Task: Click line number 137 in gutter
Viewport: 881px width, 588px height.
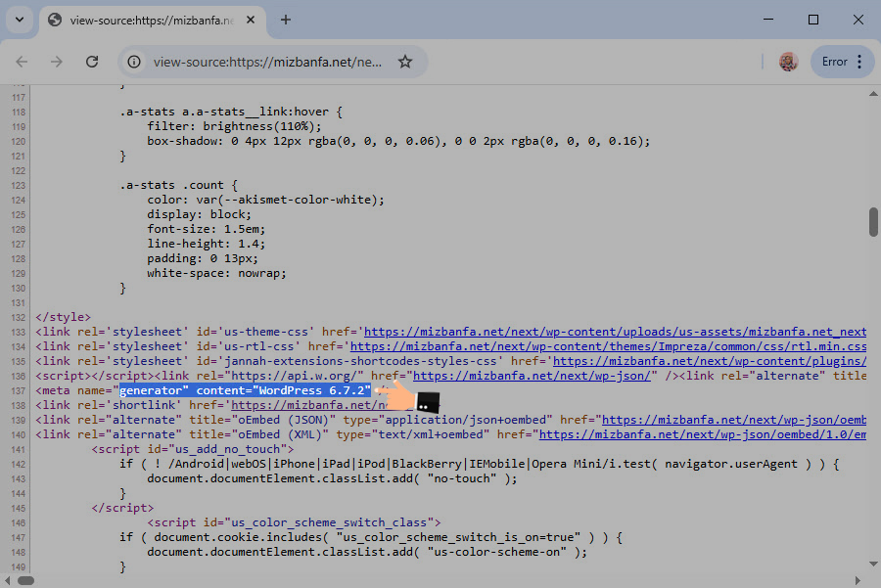Action: (x=18, y=391)
